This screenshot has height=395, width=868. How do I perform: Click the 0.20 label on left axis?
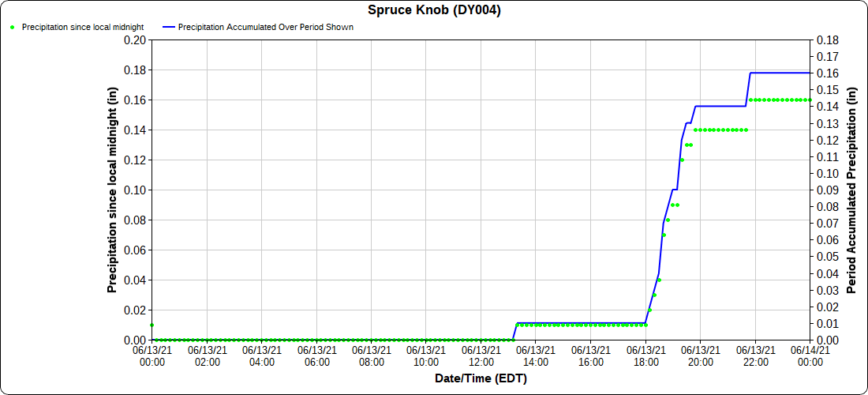click(135, 40)
